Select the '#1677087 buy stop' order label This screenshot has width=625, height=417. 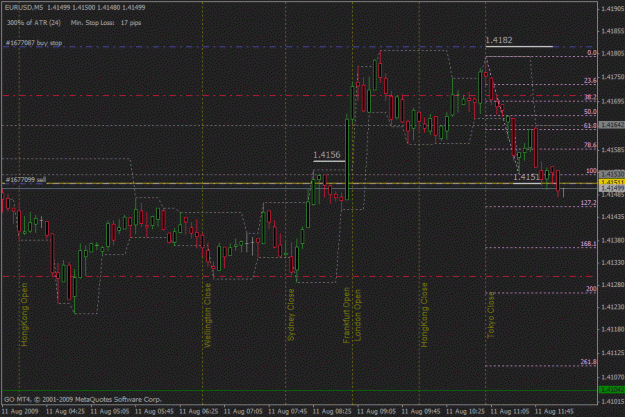(34, 43)
